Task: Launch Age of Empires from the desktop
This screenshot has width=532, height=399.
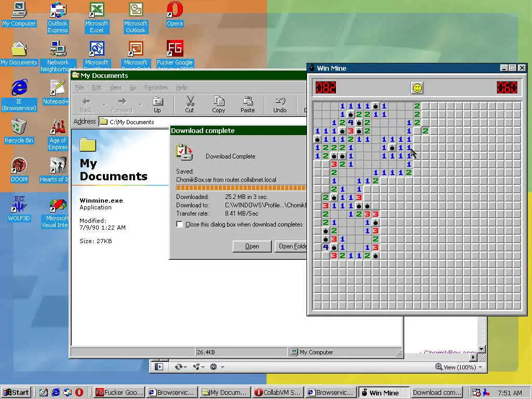Action: pos(58,135)
